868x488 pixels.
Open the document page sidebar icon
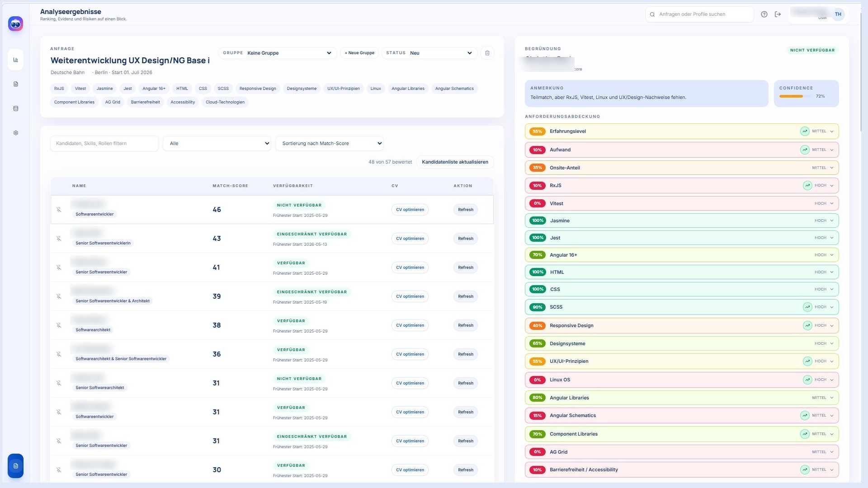[x=16, y=84]
